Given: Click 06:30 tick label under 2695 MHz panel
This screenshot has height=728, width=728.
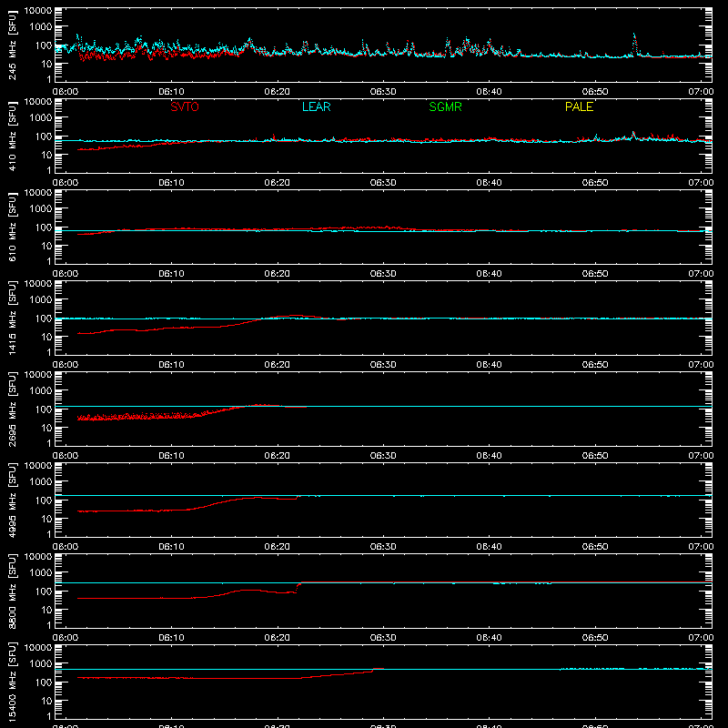Looking at the screenshot, I should pyautogui.click(x=383, y=456).
